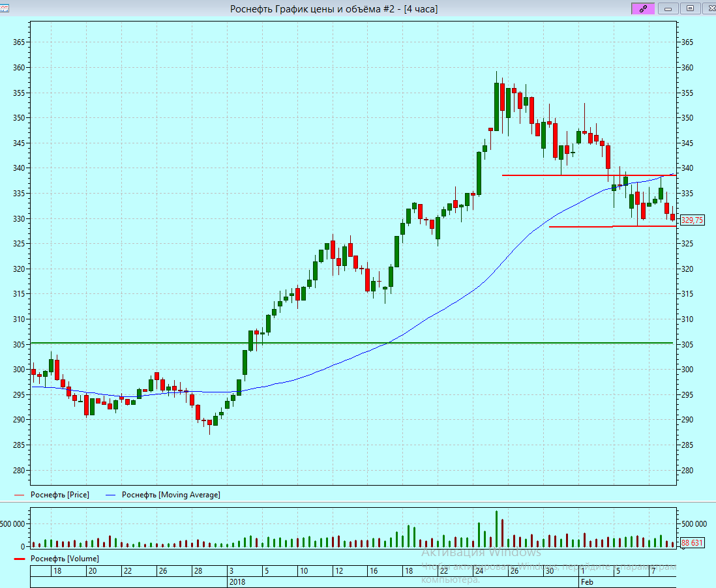This screenshot has width=716, height=588.
Task: Click date label 24 on the time axis
Action: (479, 570)
